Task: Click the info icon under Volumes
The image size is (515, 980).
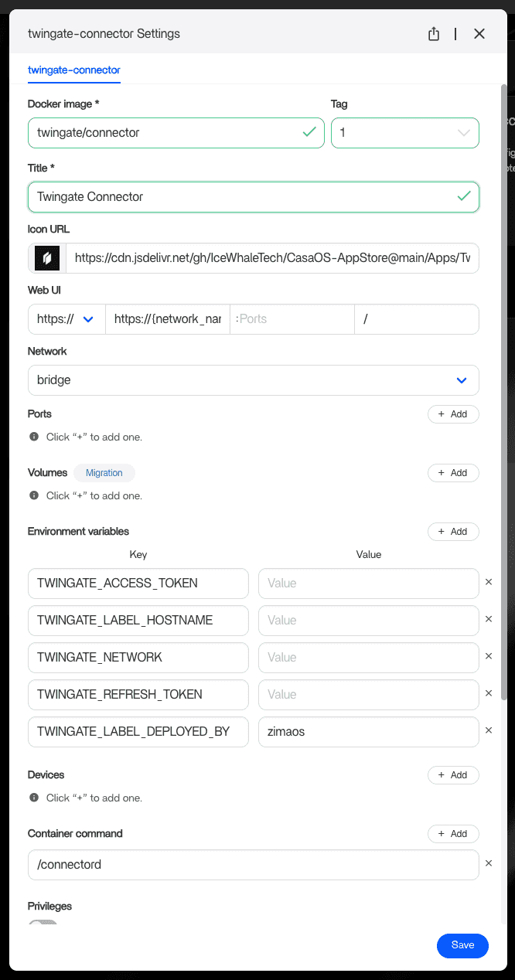Action: click(34, 495)
